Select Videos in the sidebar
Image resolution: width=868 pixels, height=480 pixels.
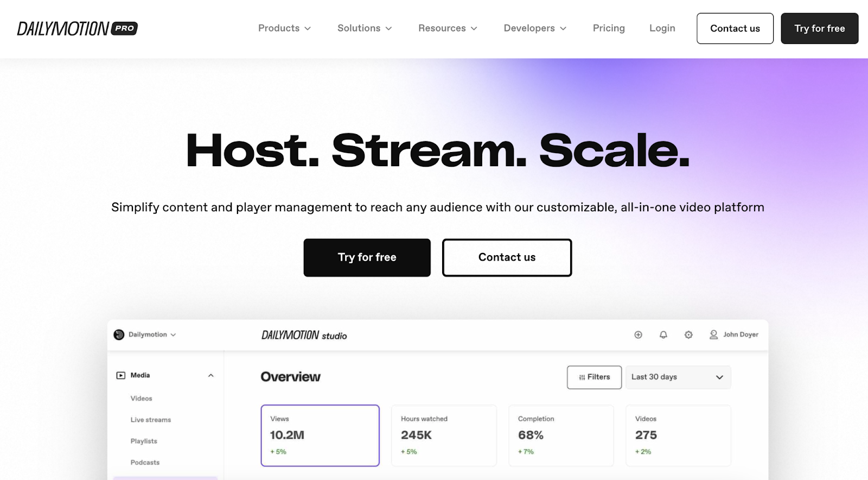pyautogui.click(x=142, y=399)
